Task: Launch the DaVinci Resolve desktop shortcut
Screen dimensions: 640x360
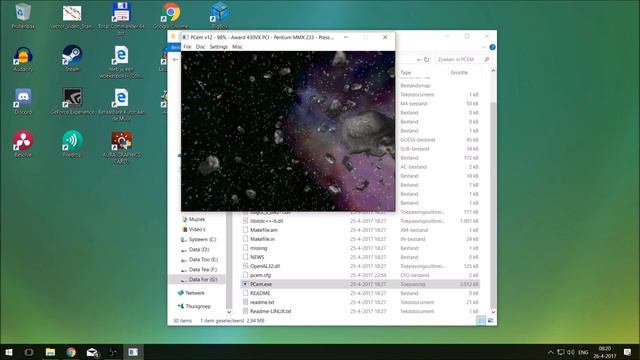Action: (23, 144)
